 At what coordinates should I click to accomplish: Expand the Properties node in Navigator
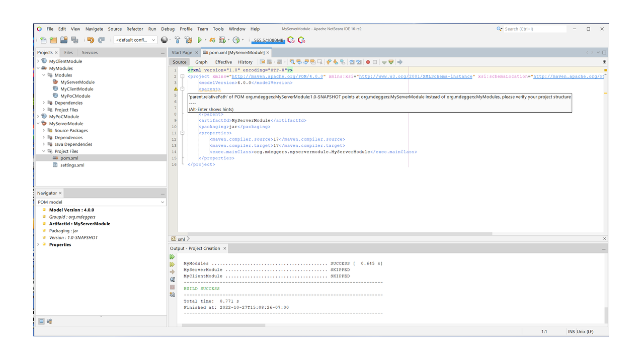pyautogui.click(x=38, y=244)
